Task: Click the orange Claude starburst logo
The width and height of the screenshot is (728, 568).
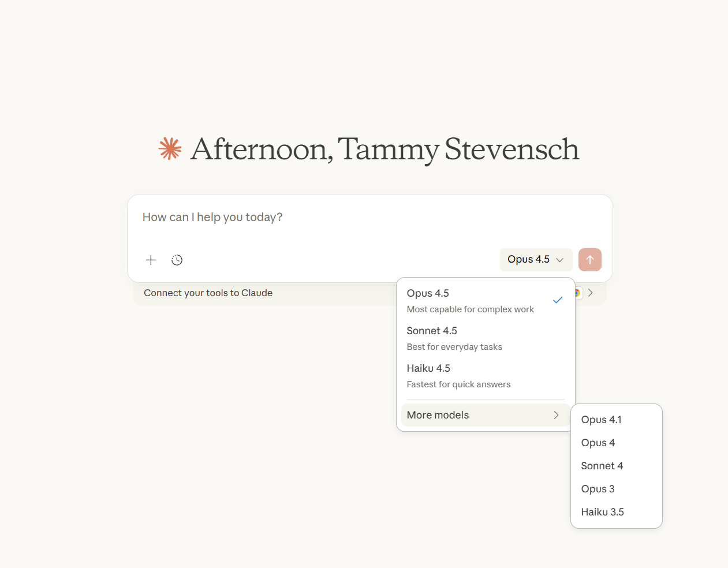Action: tap(170, 148)
